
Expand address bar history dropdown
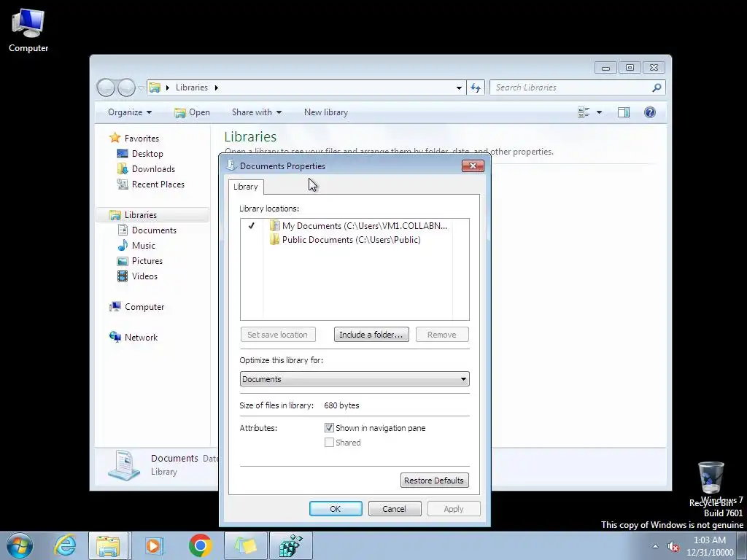(x=459, y=87)
